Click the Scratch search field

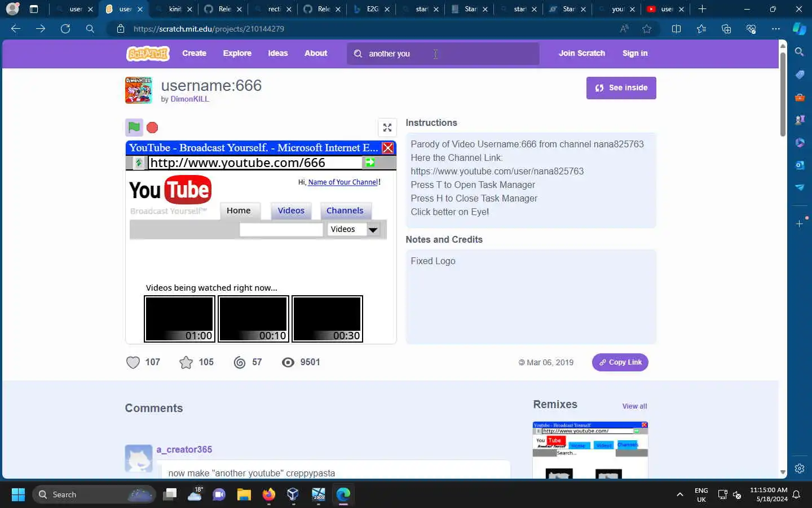pos(443,54)
